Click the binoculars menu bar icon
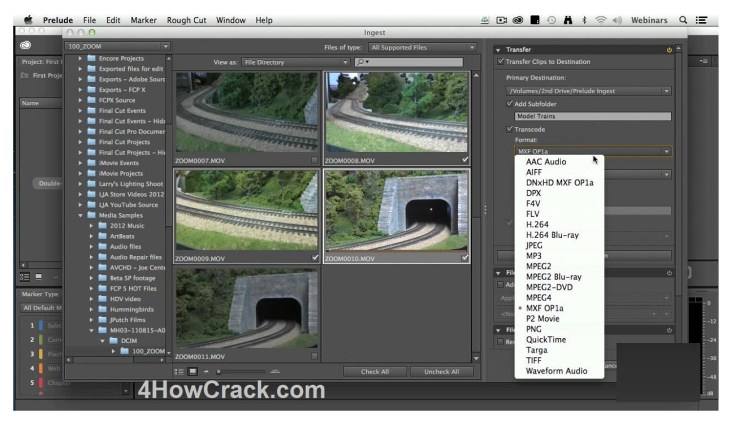 568,20
